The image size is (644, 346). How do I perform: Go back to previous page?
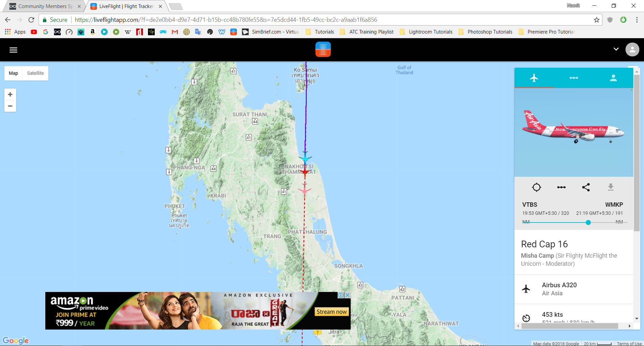pos(8,20)
